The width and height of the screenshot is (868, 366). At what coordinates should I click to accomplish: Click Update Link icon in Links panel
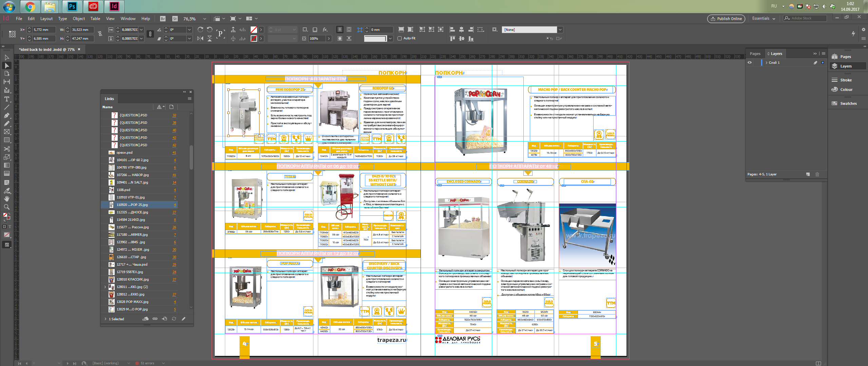click(174, 319)
